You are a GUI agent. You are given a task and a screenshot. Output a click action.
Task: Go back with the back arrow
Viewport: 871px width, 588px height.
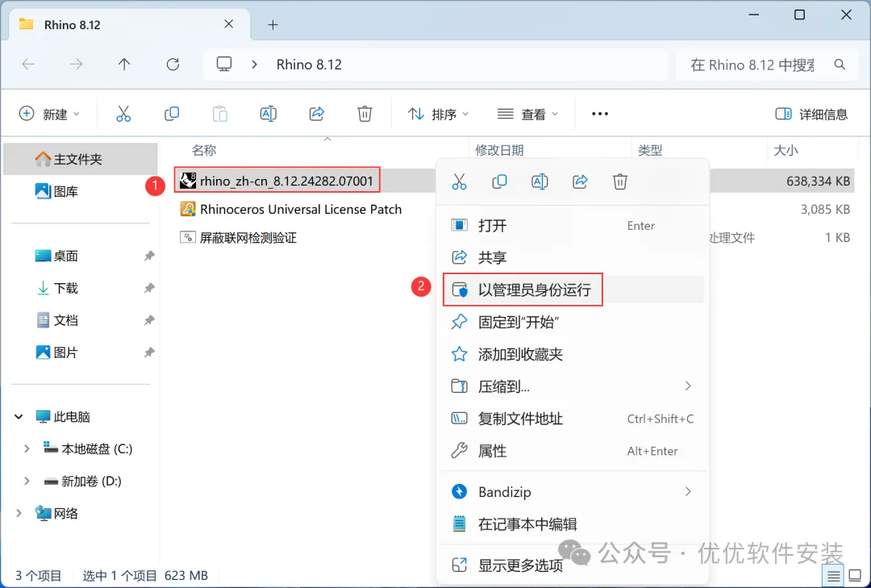click(x=28, y=65)
